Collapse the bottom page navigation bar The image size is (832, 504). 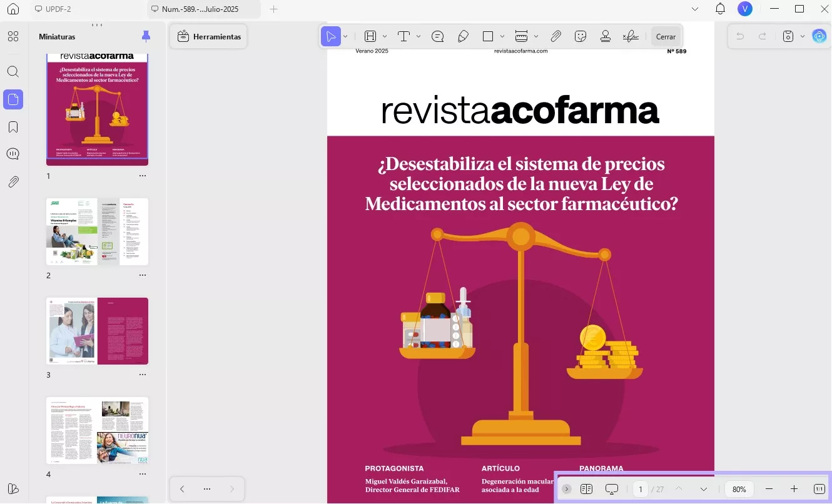567,489
